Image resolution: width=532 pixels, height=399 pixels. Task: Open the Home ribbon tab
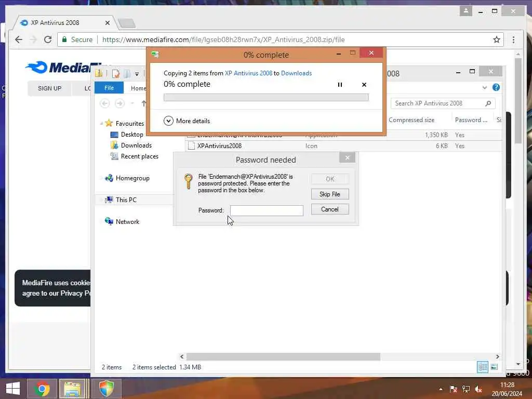point(138,88)
